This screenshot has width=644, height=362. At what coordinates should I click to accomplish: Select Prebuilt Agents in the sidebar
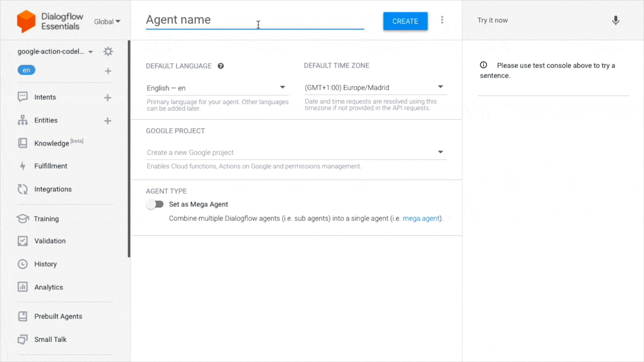click(x=58, y=316)
